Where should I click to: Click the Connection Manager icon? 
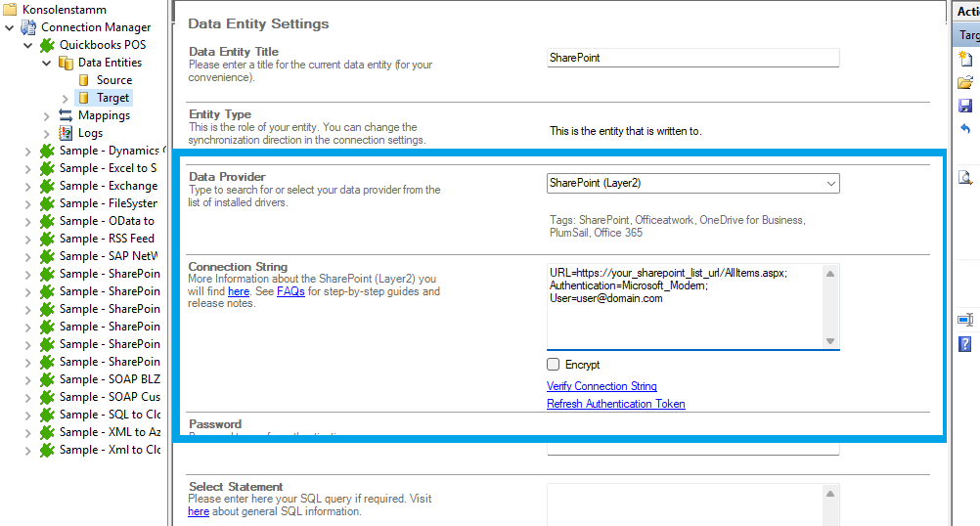(28, 26)
